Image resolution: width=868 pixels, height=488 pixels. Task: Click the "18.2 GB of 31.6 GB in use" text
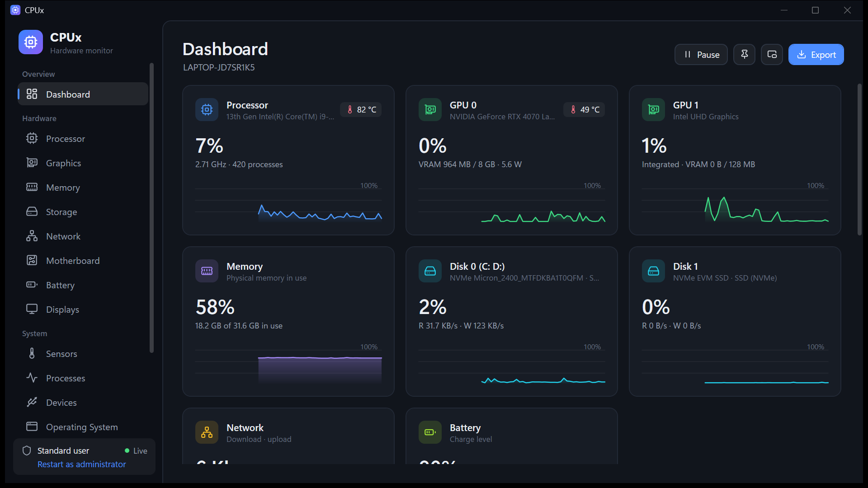pyautogui.click(x=239, y=325)
